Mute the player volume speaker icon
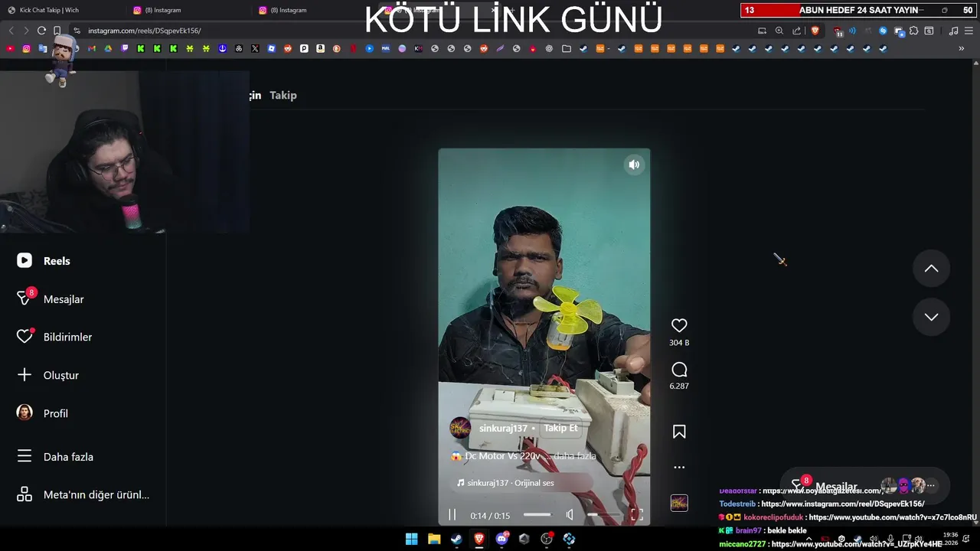The width and height of the screenshot is (980, 551). click(x=570, y=515)
